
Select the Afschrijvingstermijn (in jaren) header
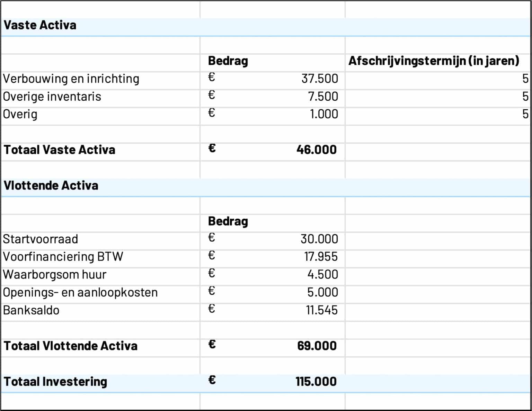click(433, 61)
